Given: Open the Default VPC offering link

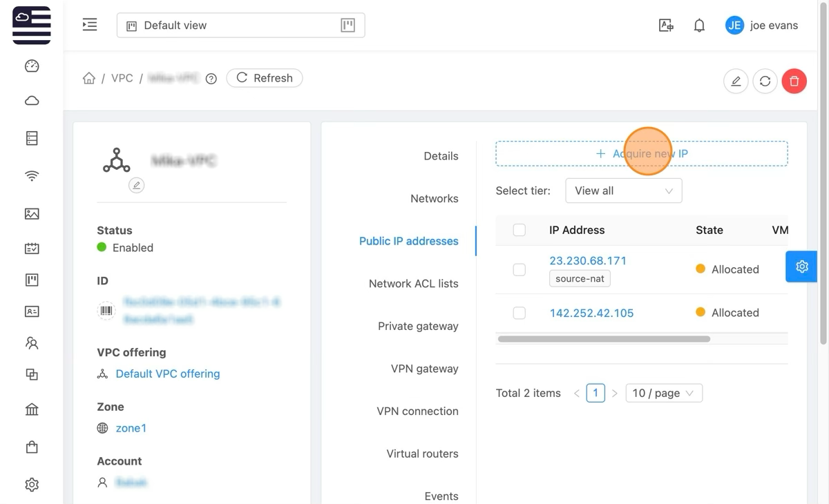Looking at the screenshot, I should [x=168, y=374].
